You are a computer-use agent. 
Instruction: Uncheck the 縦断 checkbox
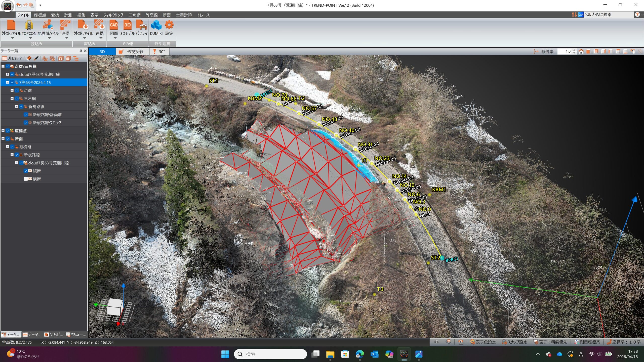tap(26, 171)
